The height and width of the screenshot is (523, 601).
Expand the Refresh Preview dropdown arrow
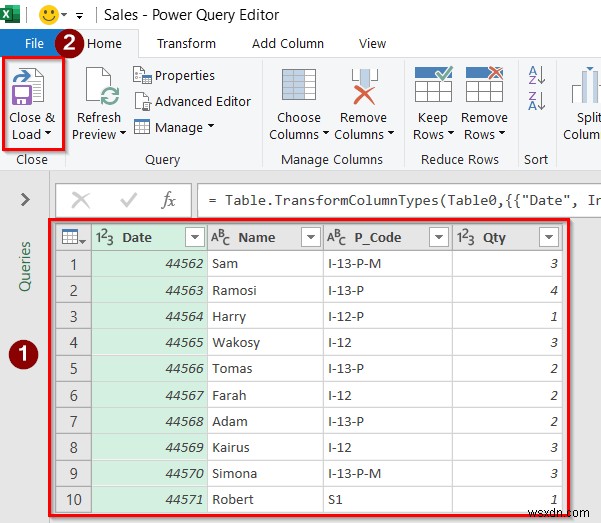pos(123,133)
